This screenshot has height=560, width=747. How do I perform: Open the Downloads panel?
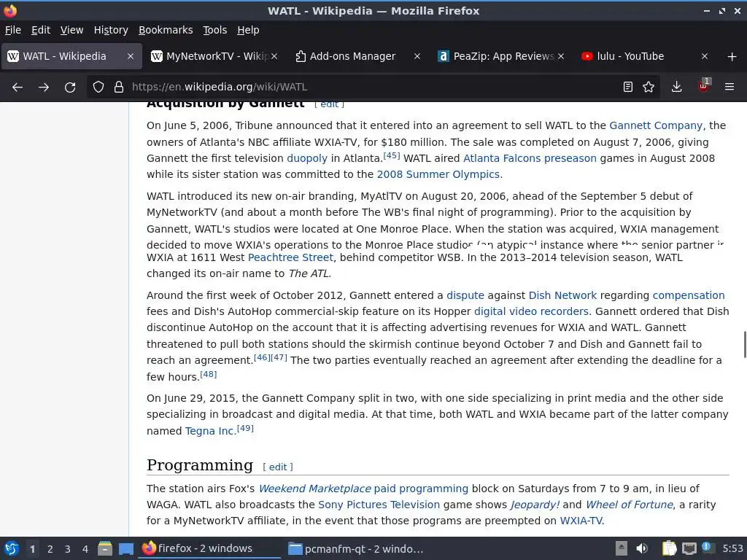pos(676,87)
